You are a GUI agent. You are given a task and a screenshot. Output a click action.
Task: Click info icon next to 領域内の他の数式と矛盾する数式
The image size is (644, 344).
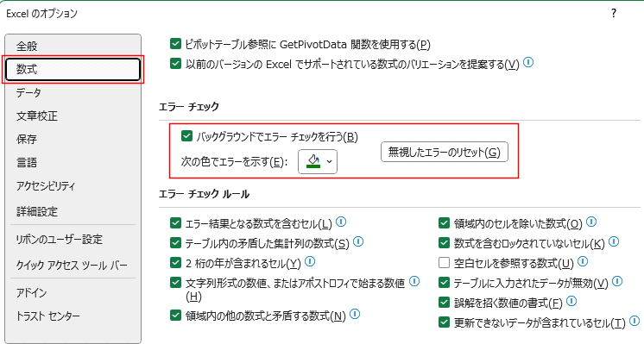click(355, 314)
